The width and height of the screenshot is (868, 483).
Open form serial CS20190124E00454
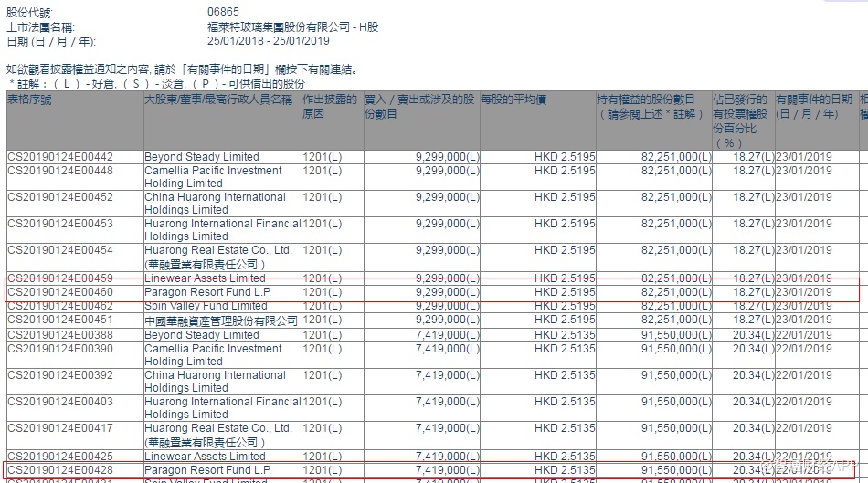point(60,250)
